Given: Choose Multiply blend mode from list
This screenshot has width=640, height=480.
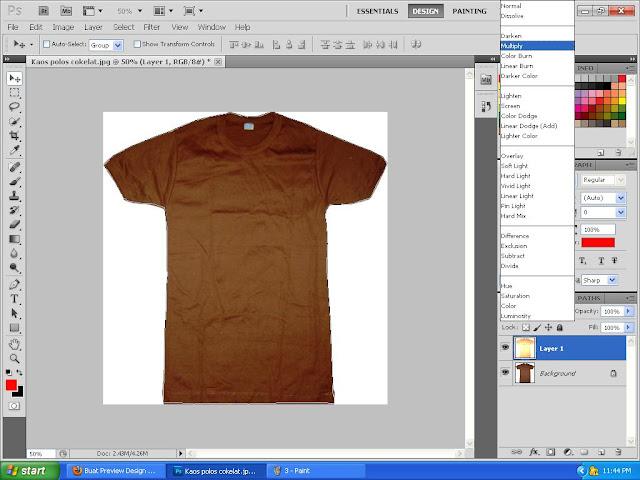Looking at the screenshot, I should (513, 46).
